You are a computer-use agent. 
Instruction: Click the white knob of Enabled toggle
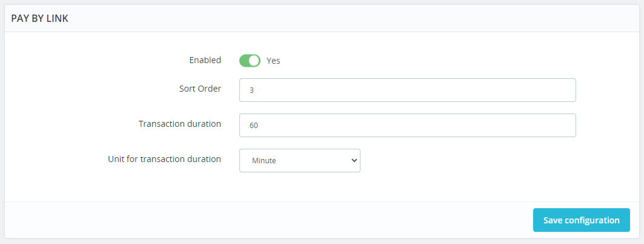click(x=254, y=61)
